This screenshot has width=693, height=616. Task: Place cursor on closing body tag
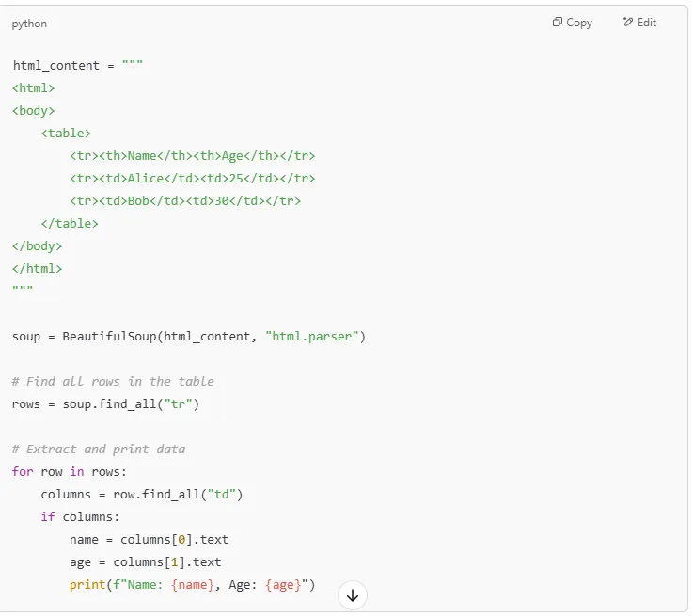pos(38,245)
